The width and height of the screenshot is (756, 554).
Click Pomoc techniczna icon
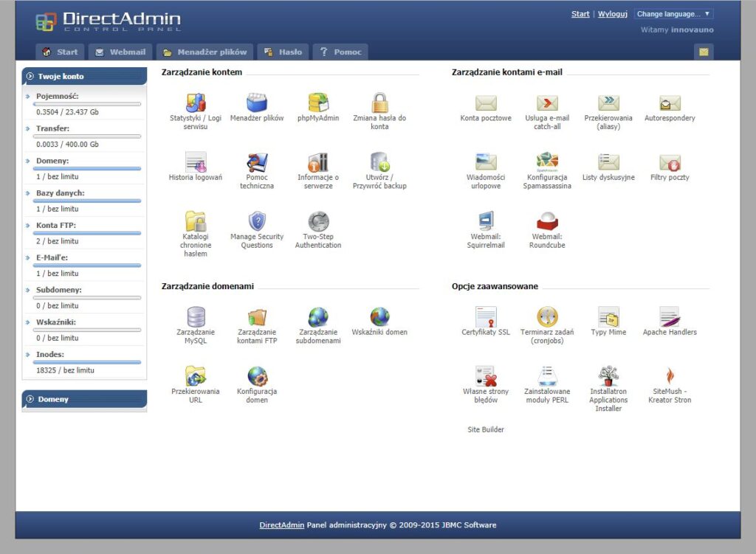257,162
